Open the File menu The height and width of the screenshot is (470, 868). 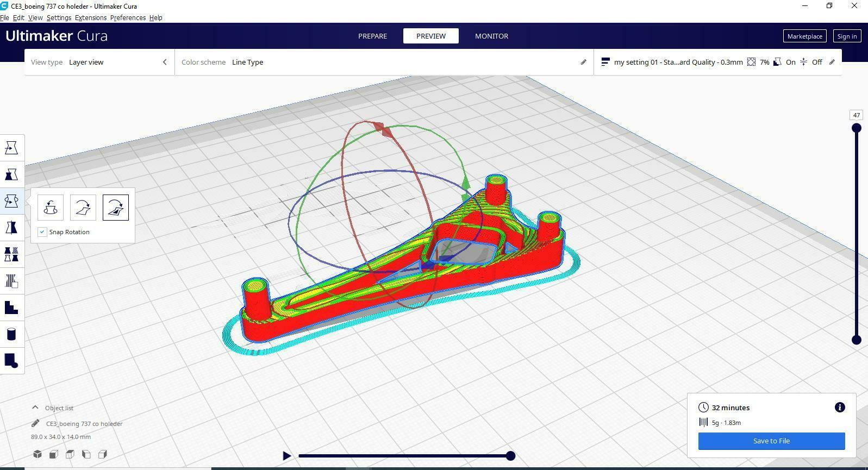coord(4,18)
